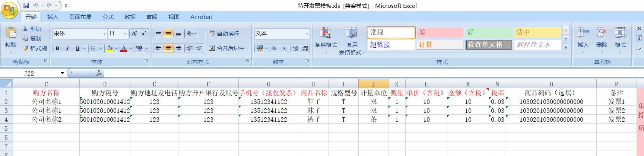
Task: Click the yellow fill color bucket
Action: point(110,48)
